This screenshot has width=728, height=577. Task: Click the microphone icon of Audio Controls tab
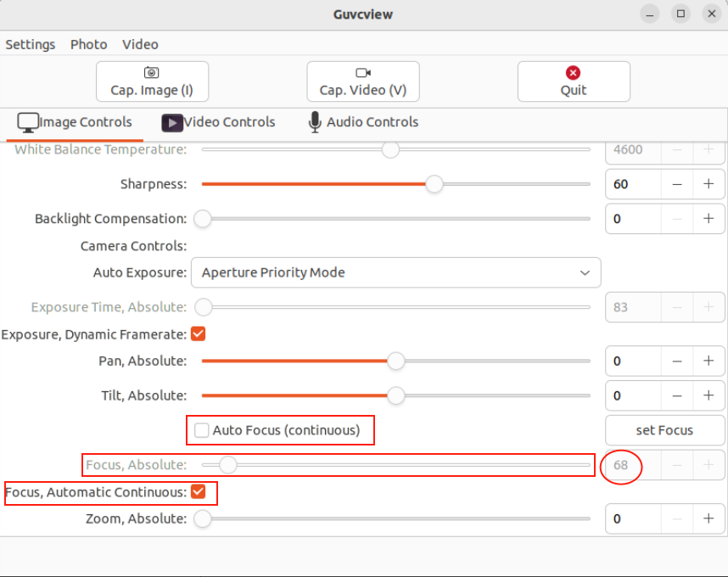pyautogui.click(x=315, y=122)
